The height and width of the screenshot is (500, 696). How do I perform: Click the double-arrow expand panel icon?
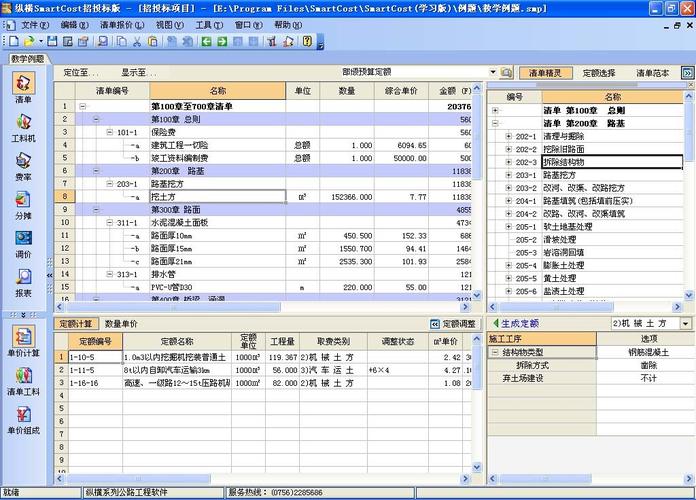687,73
